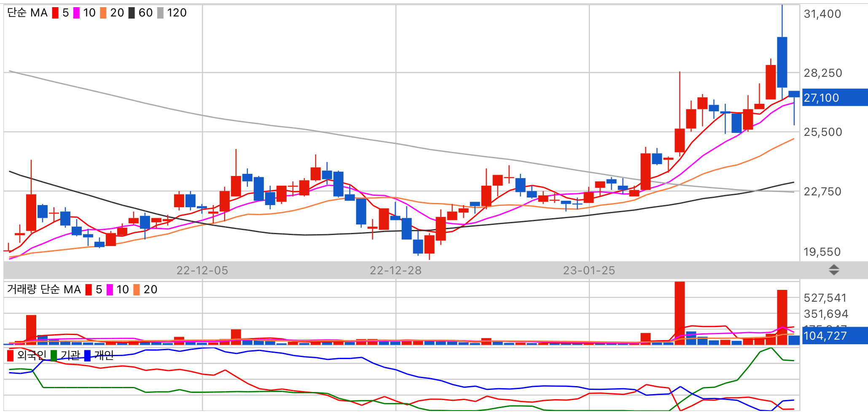Image resolution: width=868 pixels, height=419 pixels.
Task: Click the 31,400 price axis label
Action: [x=822, y=14]
